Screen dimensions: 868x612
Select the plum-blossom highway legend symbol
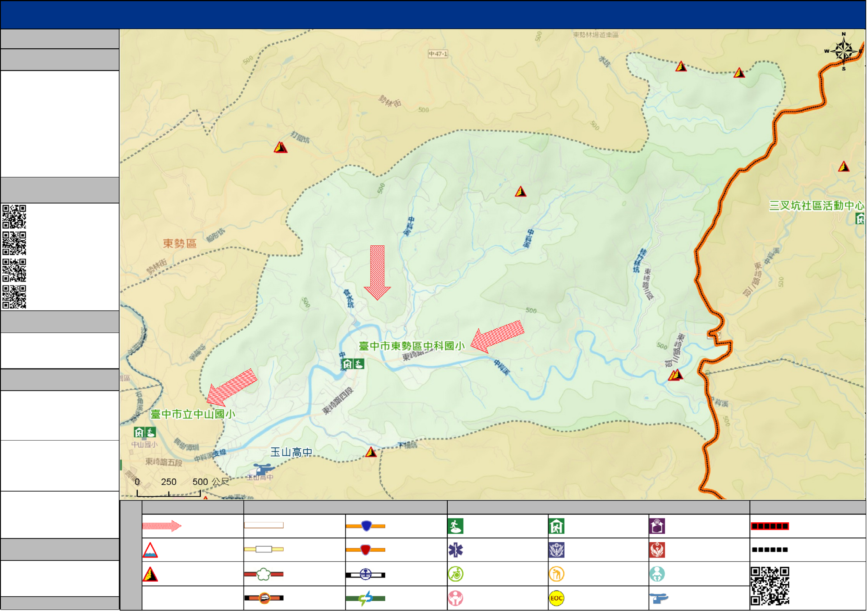(264, 575)
